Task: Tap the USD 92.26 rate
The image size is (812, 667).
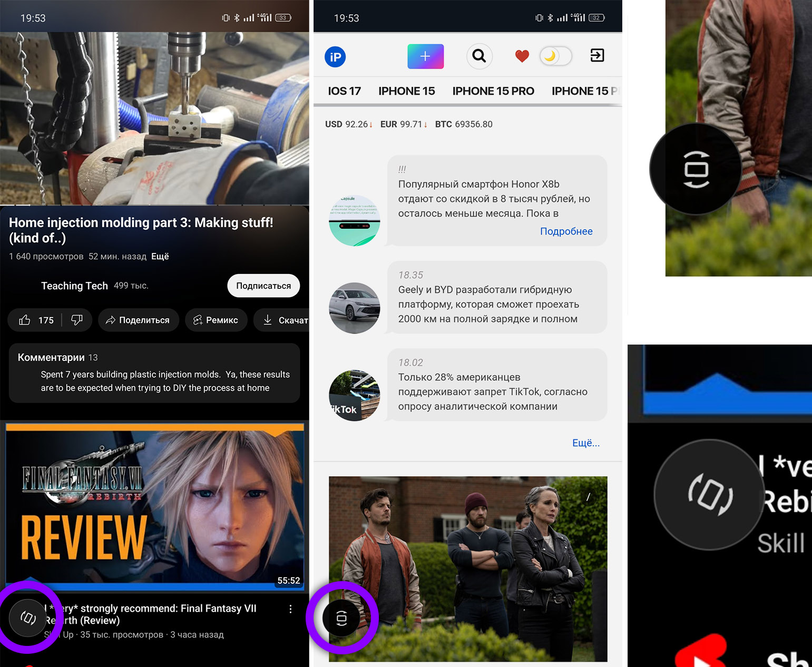Action: [x=348, y=124]
